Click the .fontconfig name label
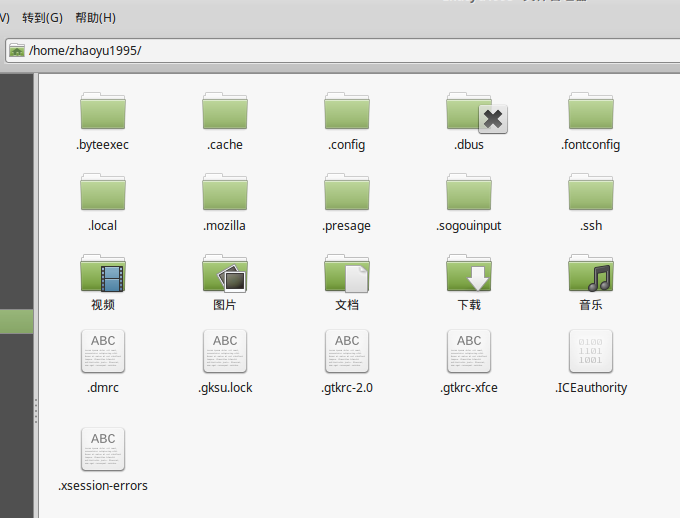 coord(591,144)
